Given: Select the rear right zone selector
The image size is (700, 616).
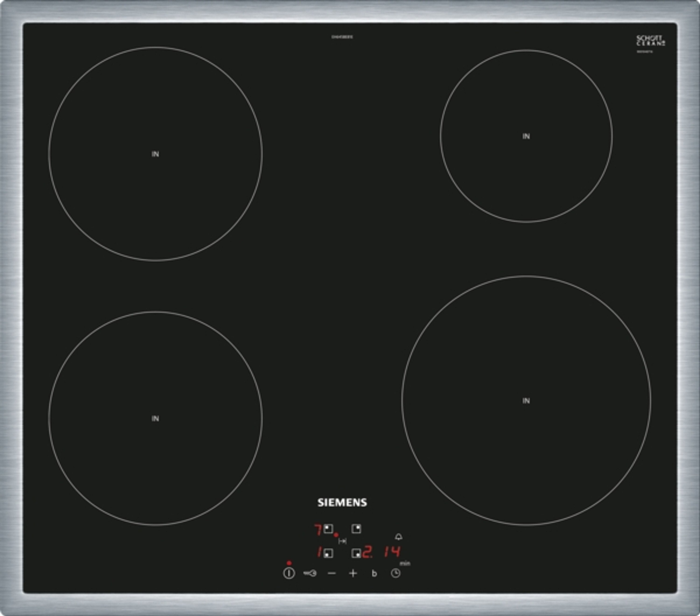Looking at the screenshot, I should [x=356, y=529].
